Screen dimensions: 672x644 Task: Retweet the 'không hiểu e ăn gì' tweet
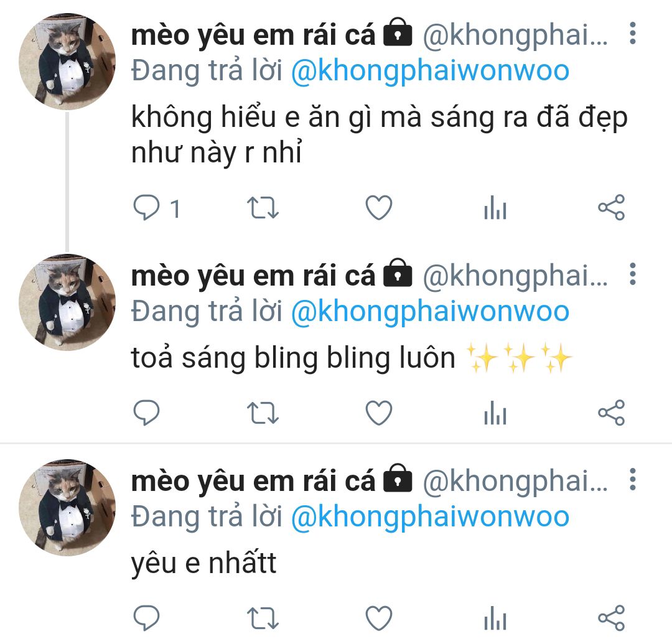tap(263, 208)
